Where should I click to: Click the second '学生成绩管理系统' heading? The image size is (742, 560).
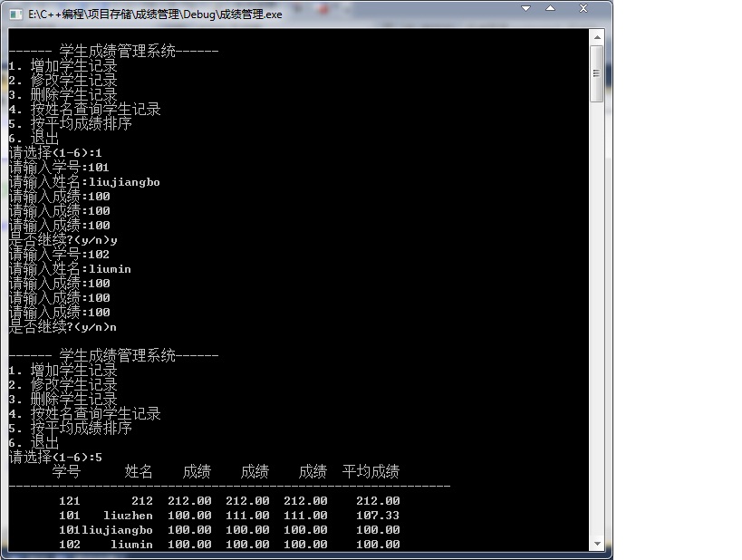(x=117, y=355)
